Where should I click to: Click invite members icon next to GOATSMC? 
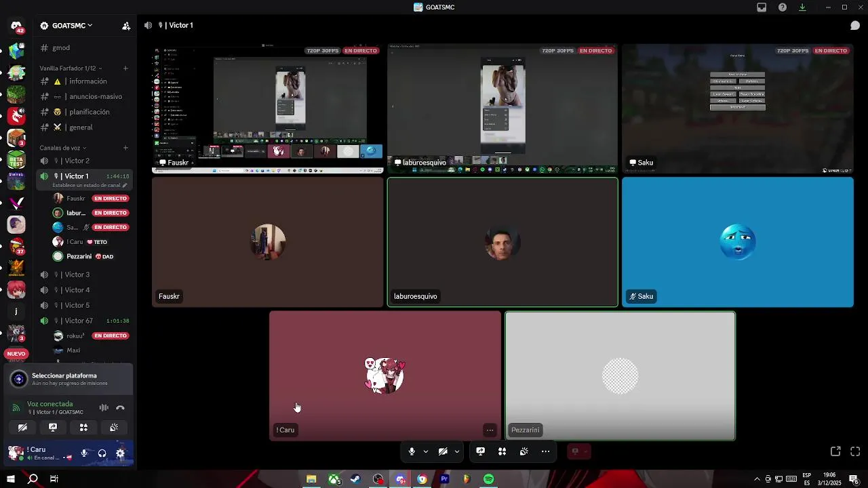click(126, 26)
